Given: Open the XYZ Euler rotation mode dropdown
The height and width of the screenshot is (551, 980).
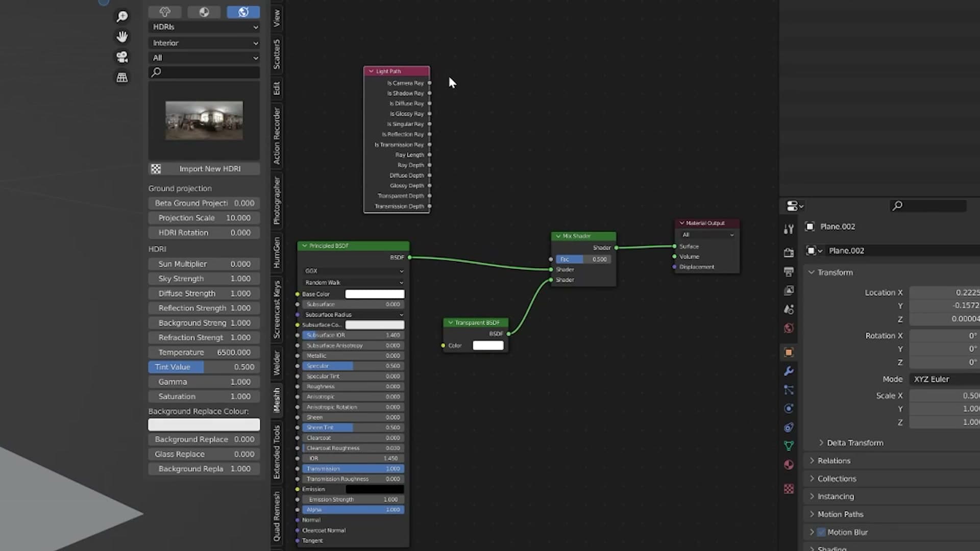Looking at the screenshot, I should point(944,379).
